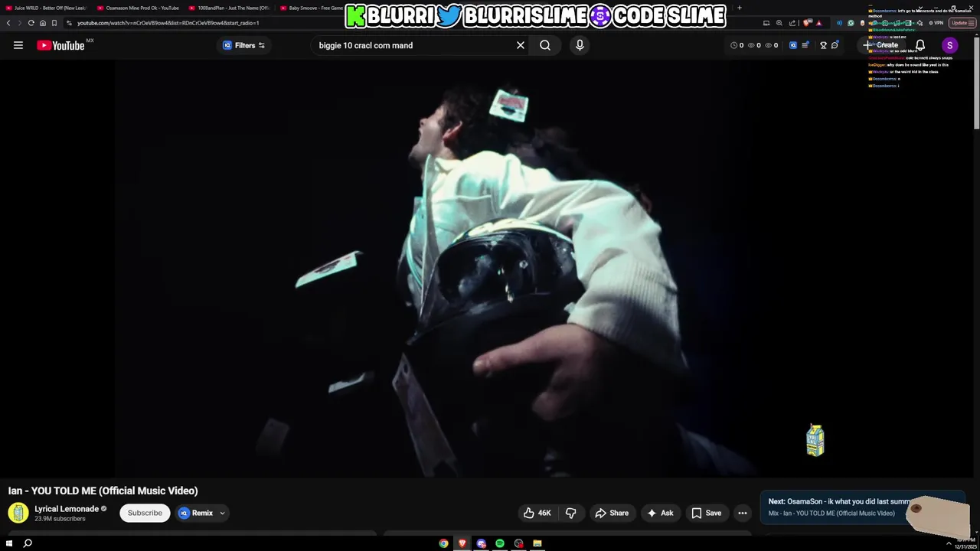Viewport: 980px width, 551px height.
Task: Open Brave Rewards triangle icon
Action: 818,23
